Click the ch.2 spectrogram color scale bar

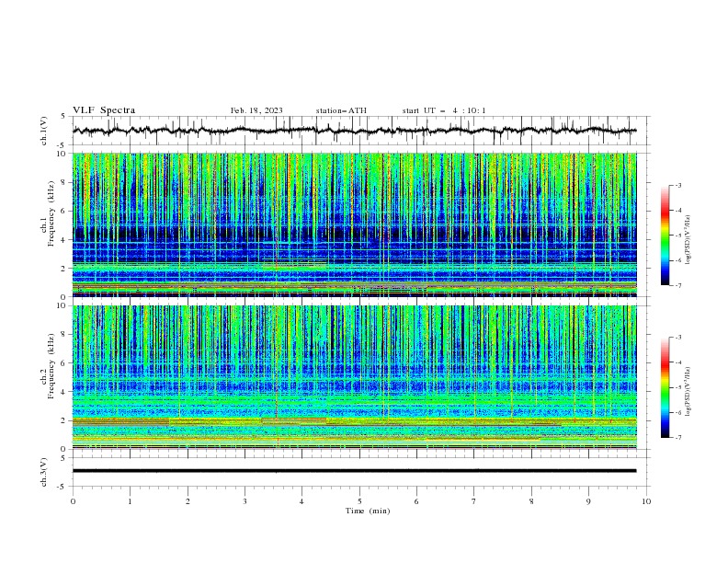[665, 387]
